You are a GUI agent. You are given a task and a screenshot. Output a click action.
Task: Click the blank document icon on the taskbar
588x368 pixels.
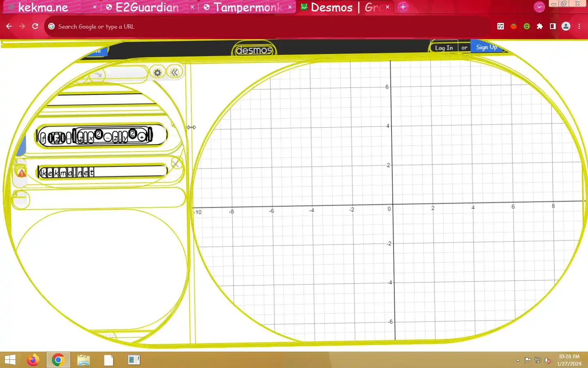coord(109,360)
